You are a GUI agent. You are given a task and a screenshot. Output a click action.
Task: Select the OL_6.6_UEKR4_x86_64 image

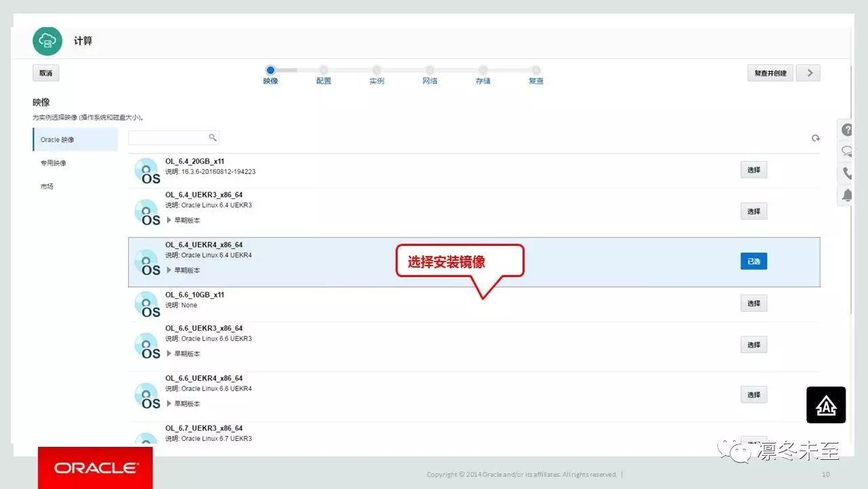[754, 395]
